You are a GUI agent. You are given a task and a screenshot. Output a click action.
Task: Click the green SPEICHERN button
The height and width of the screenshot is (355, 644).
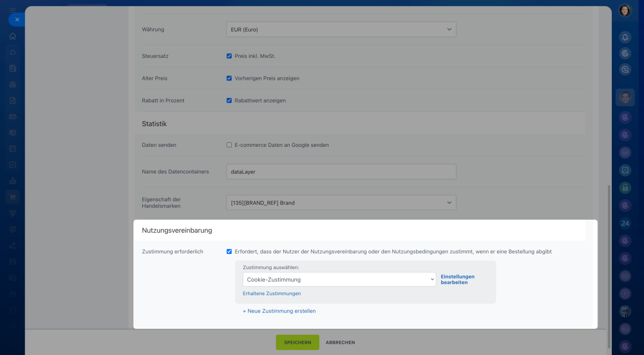[x=297, y=342]
